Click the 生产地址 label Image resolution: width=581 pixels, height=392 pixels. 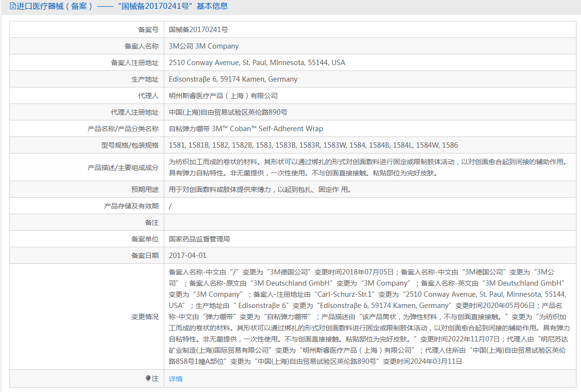(x=145, y=79)
